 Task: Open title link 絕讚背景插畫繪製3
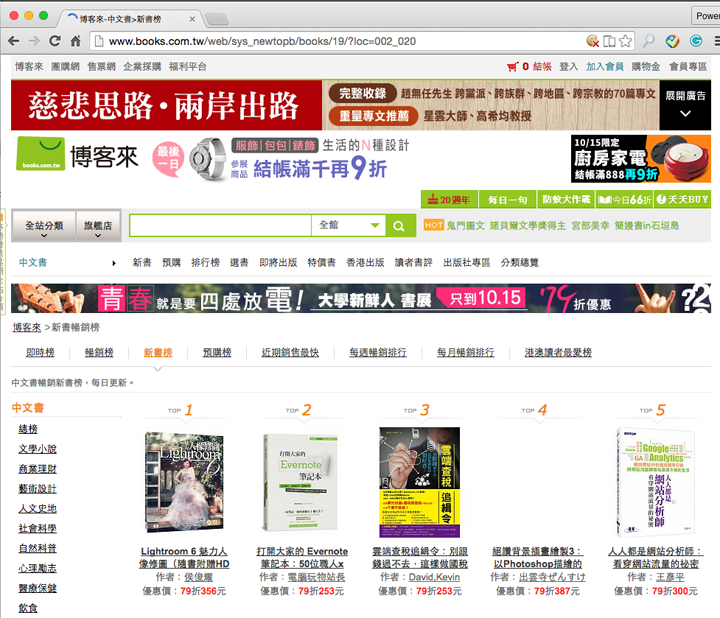coord(538,557)
